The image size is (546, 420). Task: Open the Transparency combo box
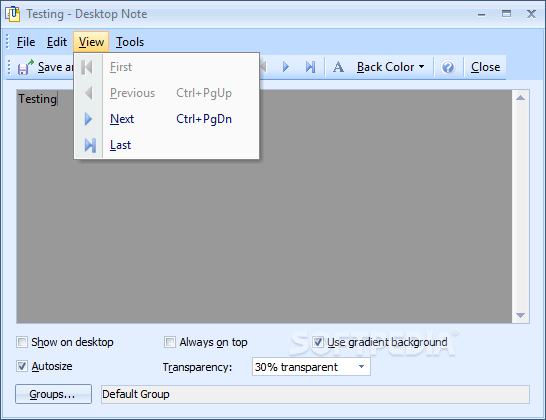(311, 367)
